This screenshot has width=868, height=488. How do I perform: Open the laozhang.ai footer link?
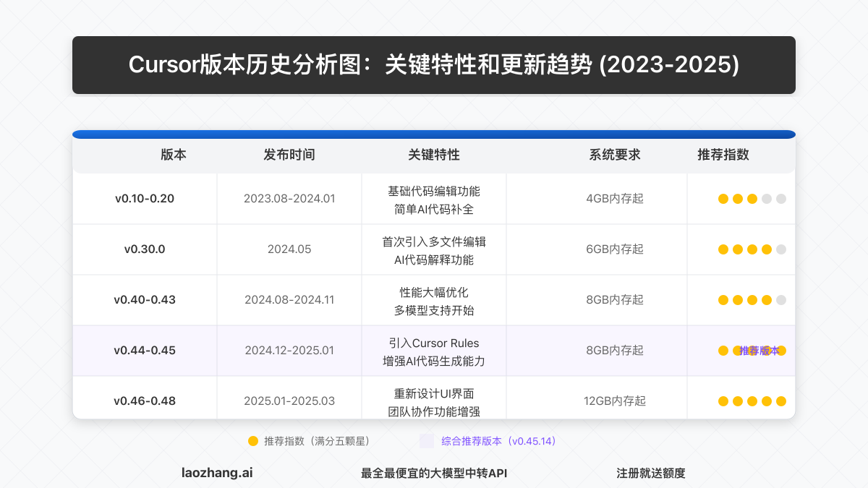tap(217, 474)
